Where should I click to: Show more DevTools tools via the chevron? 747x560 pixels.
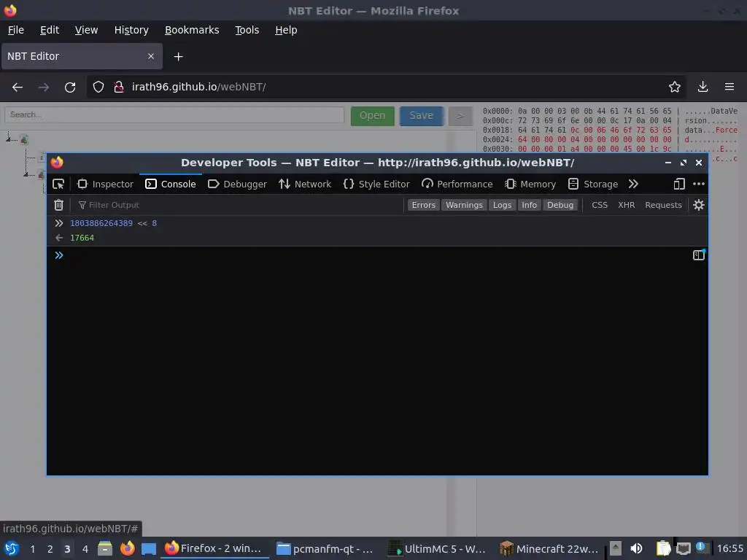click(633, 184)
